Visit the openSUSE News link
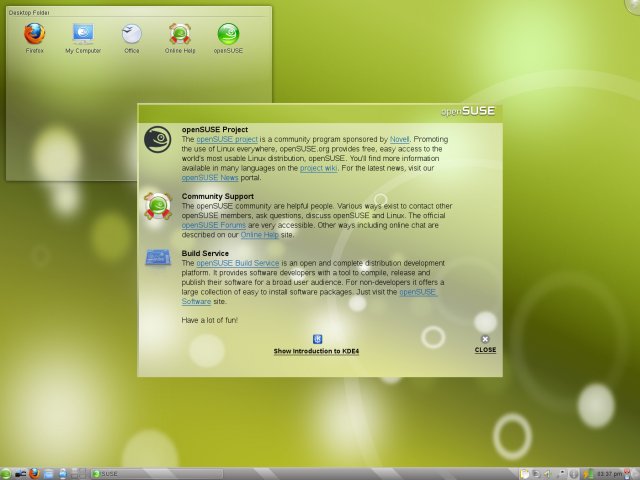 coord(210,178)
